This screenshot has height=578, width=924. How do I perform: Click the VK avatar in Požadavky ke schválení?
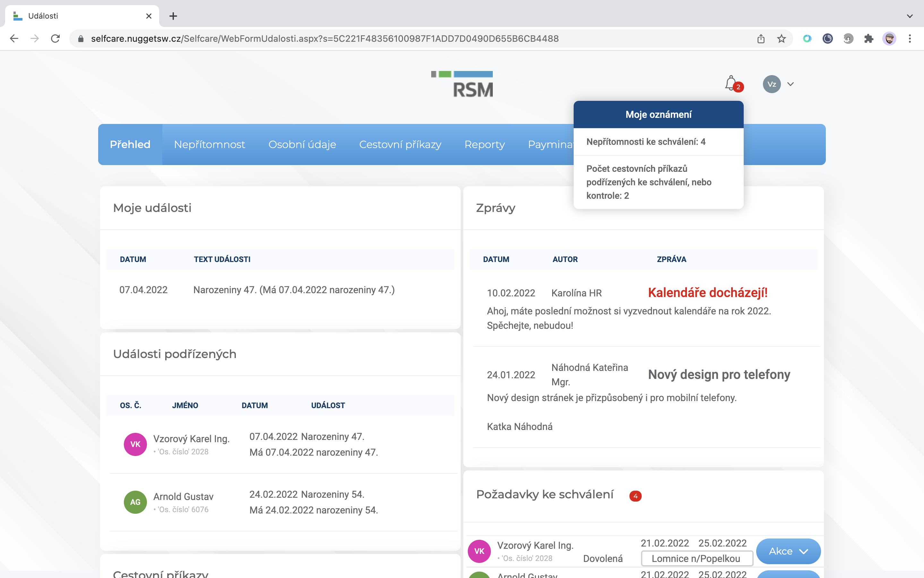[x=479, y=551]
